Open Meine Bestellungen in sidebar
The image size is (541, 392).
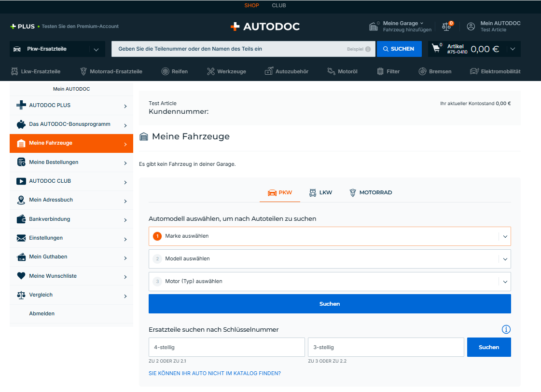pos(71,162)
